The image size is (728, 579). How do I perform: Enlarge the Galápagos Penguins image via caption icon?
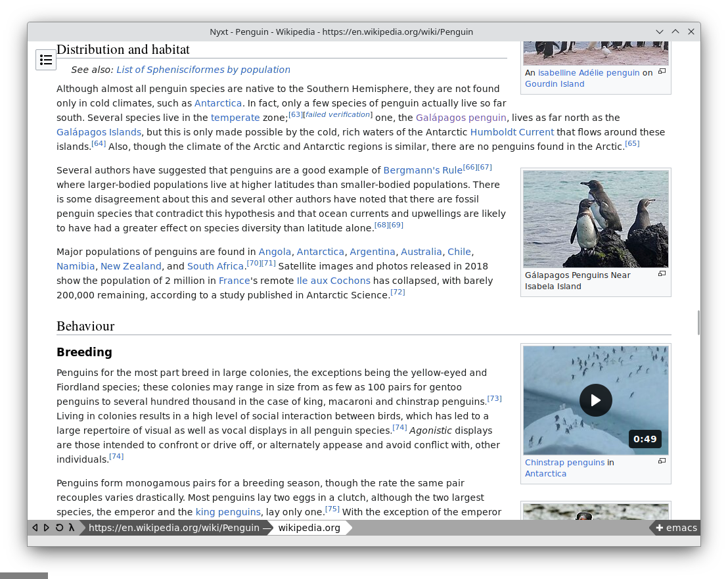coord(662,274)
